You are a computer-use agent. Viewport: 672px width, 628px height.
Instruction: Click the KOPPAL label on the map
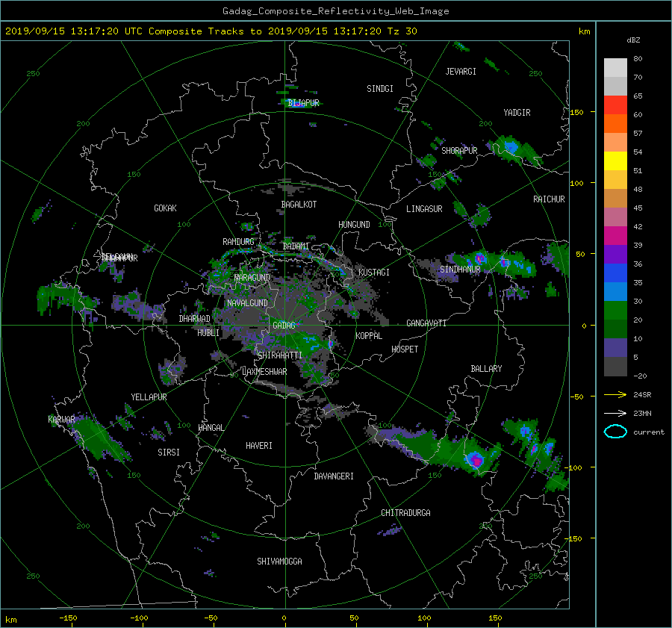pyautogui.click(x=369, y=335)
